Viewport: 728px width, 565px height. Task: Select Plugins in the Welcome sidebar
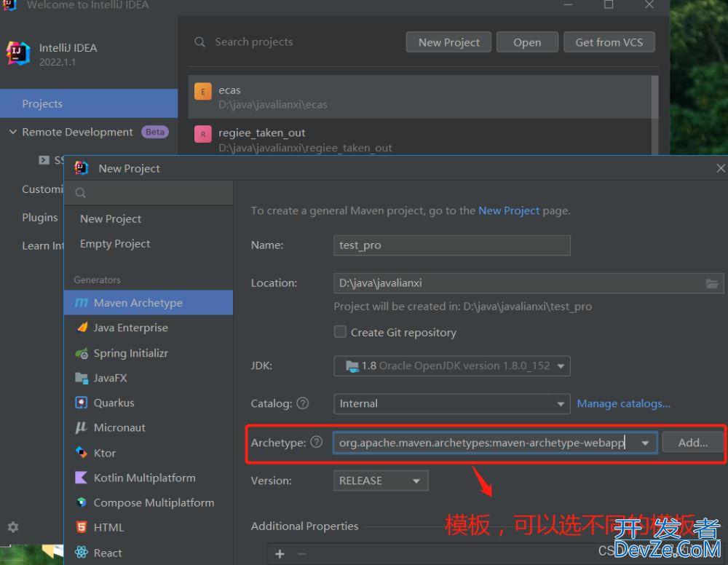tap(40, 217)
